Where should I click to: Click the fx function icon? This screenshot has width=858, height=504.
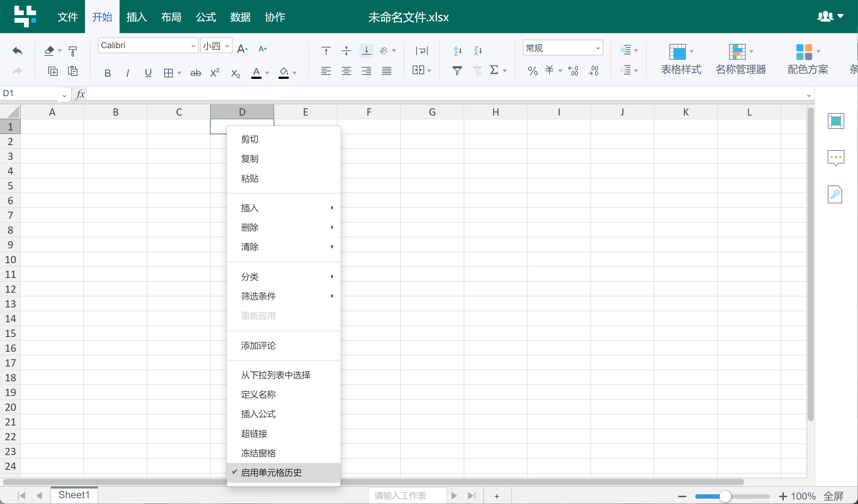click(80, 94)
